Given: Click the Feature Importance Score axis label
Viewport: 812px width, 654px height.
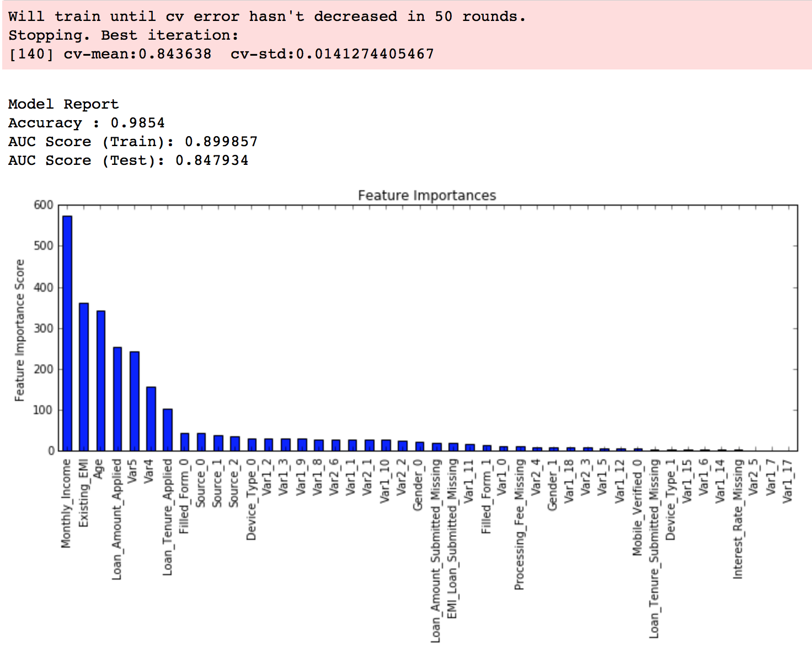Looking at the screenshot, I should click(x=20, y=330).
